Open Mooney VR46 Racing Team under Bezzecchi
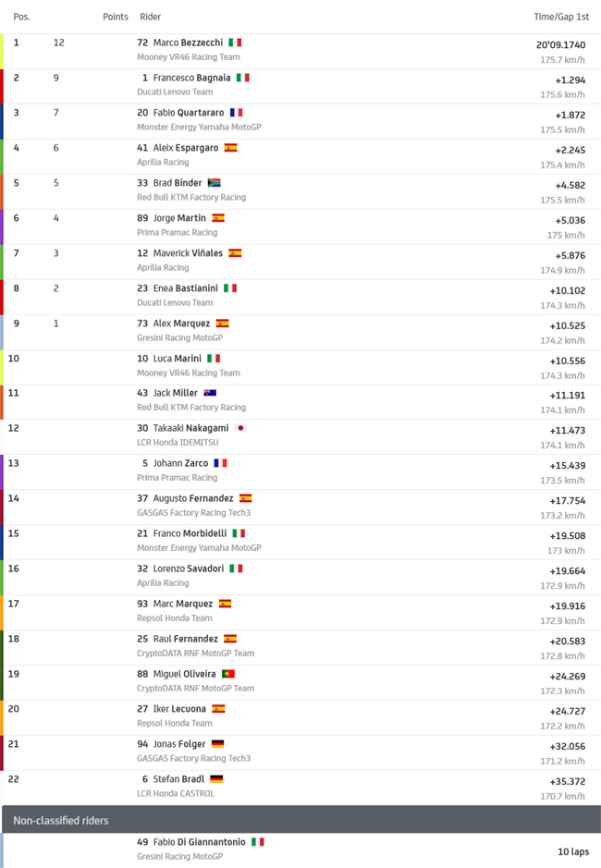The height and width of the screenshot is (868, 601). point(189,57)
